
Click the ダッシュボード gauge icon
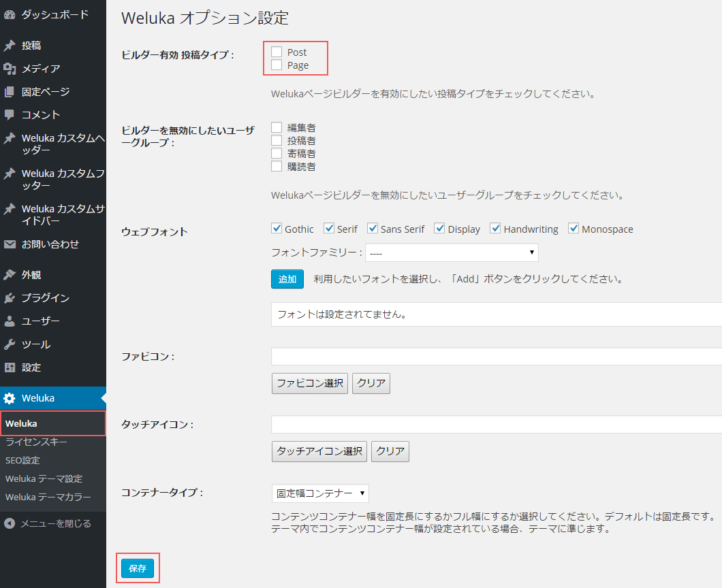pos(10,15)
